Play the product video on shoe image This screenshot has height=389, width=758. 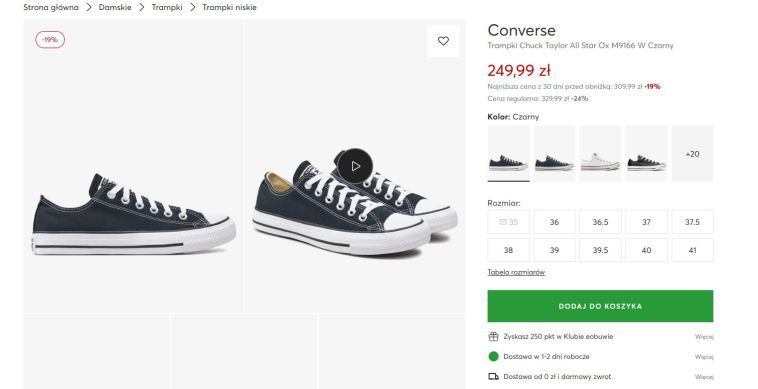355,166
